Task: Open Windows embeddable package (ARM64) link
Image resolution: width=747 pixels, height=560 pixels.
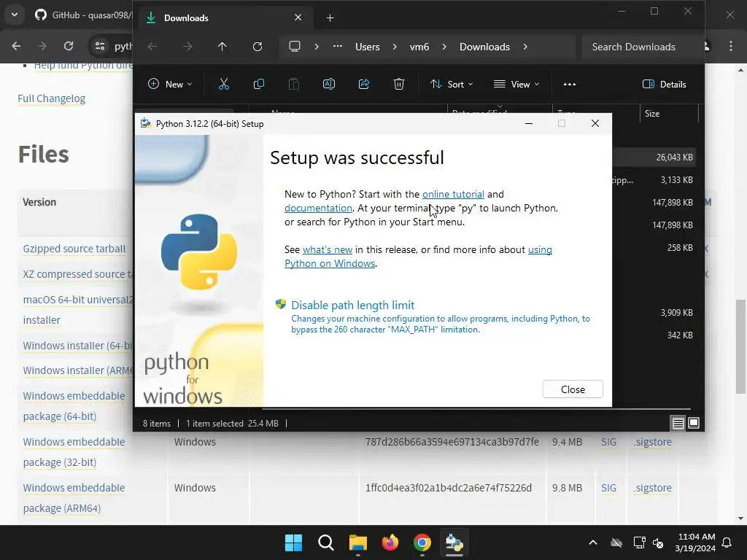Action: tap(74, 498)
